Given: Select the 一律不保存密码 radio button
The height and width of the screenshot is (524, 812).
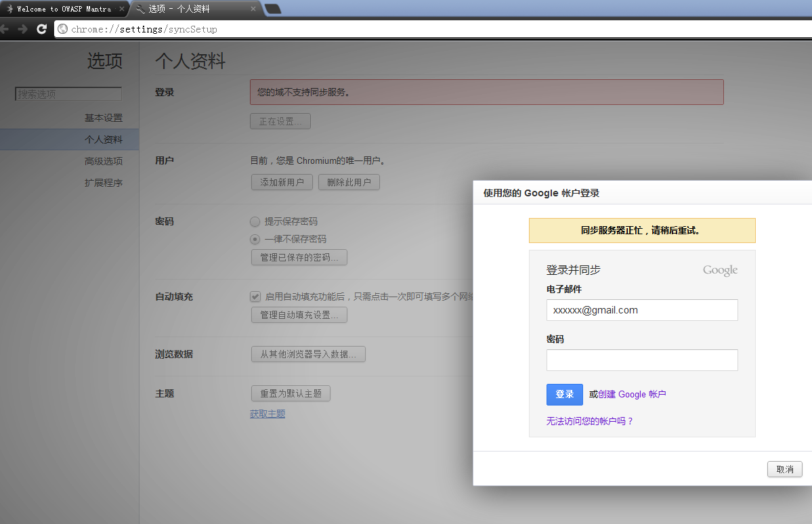Looking at the screenshot, I should [x=255, y=239].
